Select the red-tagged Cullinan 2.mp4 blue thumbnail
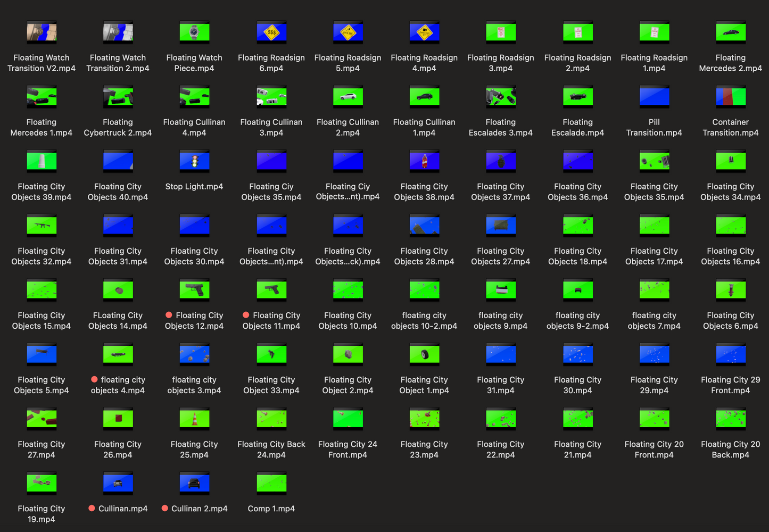 [x=194, y=484]
